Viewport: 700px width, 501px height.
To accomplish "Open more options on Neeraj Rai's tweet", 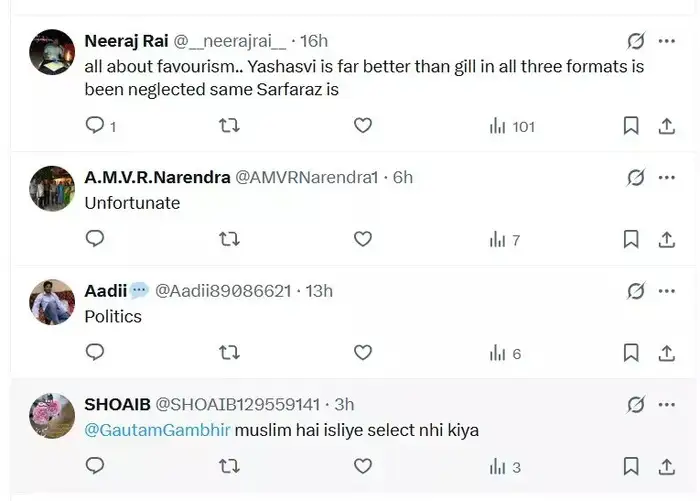I will 667,41.
